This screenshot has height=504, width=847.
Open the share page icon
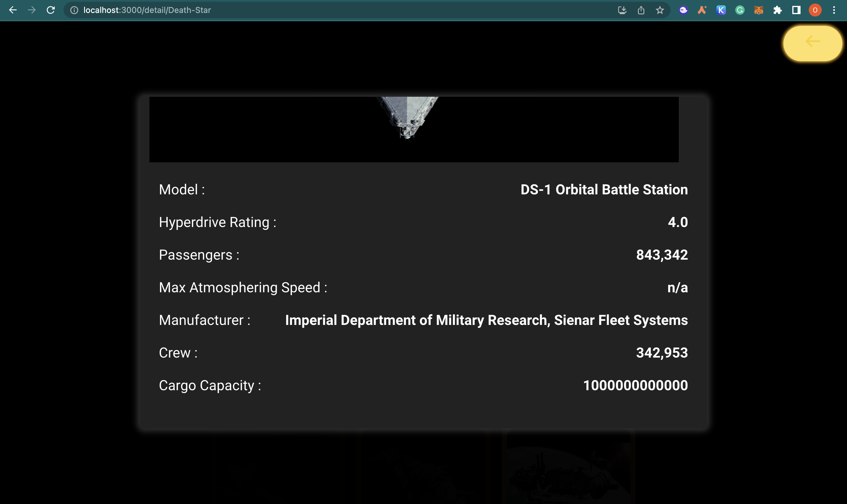pos(641,10)
